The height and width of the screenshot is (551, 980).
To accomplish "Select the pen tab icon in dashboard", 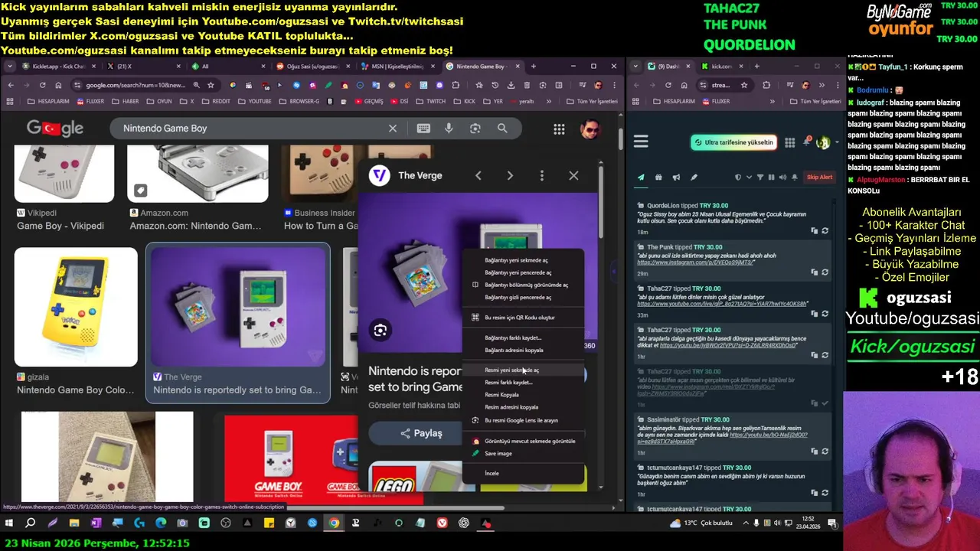I will pyautogui.click(x=694, y=178).
